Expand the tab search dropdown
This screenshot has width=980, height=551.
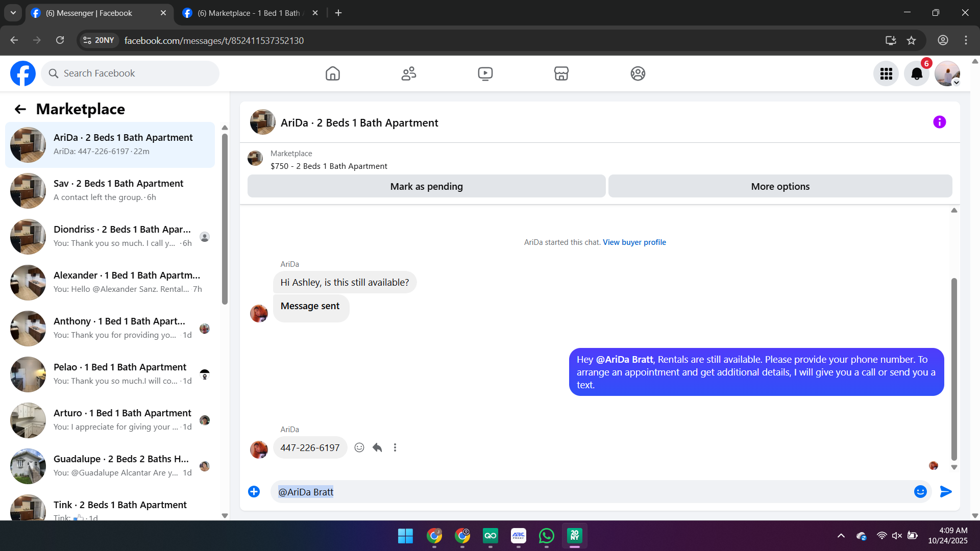point(13,13)
